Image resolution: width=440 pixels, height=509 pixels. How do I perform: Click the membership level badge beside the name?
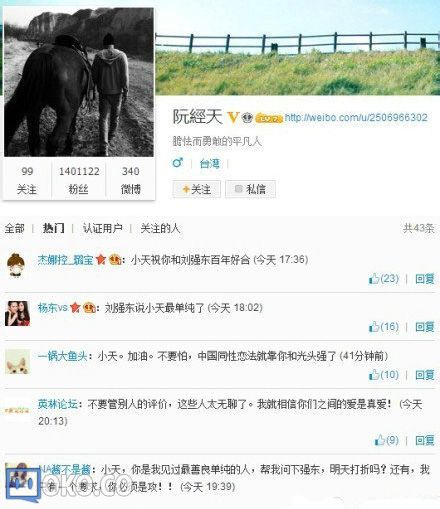click(x=269, y=118)
